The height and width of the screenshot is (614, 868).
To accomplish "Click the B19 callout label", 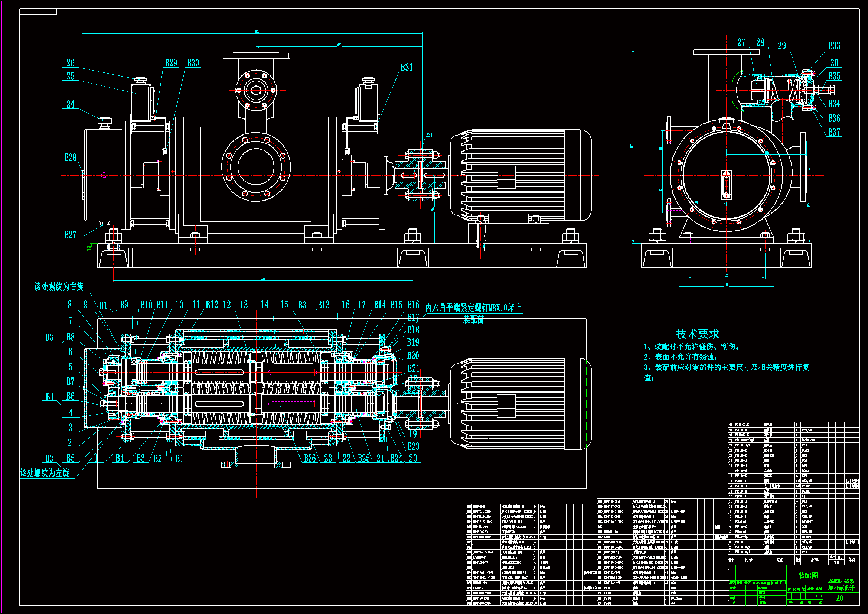I will click(413, 343).
